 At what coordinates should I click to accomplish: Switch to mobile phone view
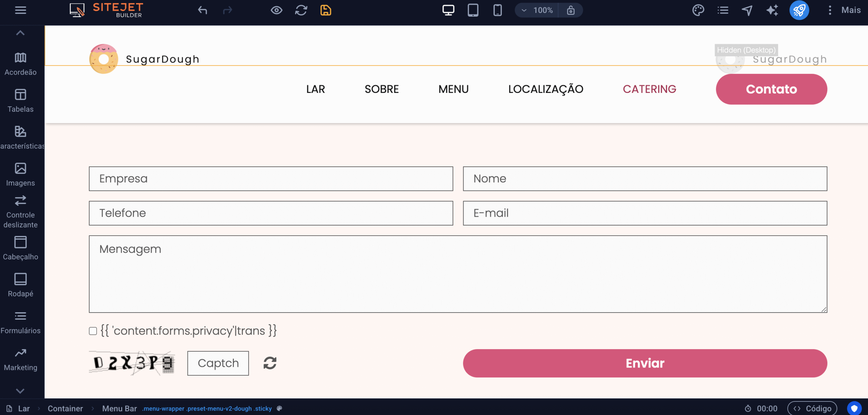tap(497, 10)
